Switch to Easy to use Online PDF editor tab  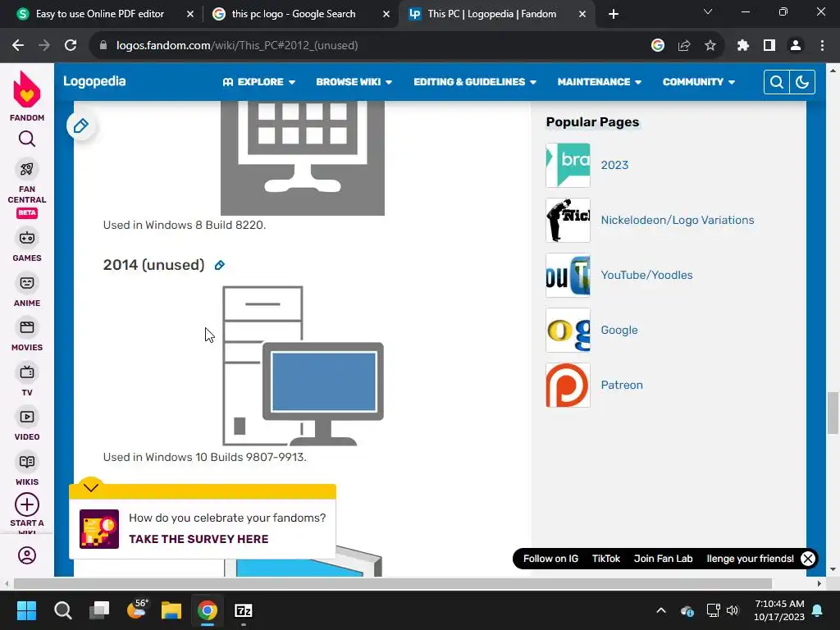click(x=99, y=14)
